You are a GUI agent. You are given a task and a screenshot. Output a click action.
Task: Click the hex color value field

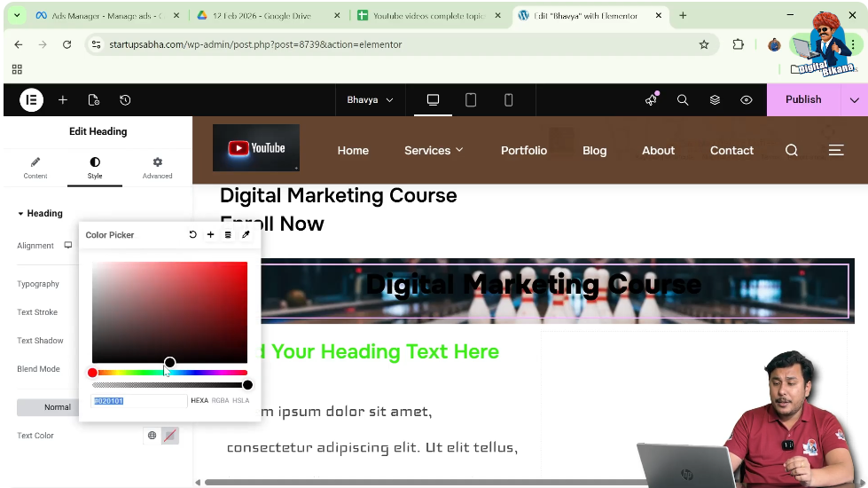[x=138, y=400]
